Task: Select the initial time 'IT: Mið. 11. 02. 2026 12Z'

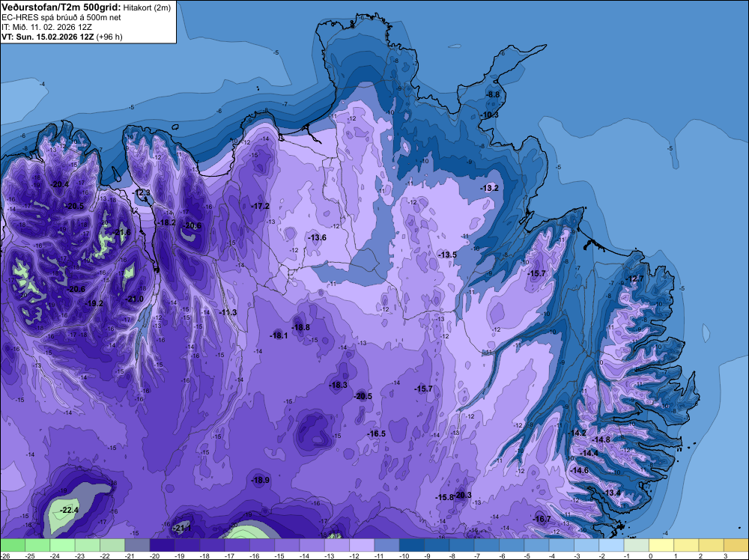Action: (46, 27)
